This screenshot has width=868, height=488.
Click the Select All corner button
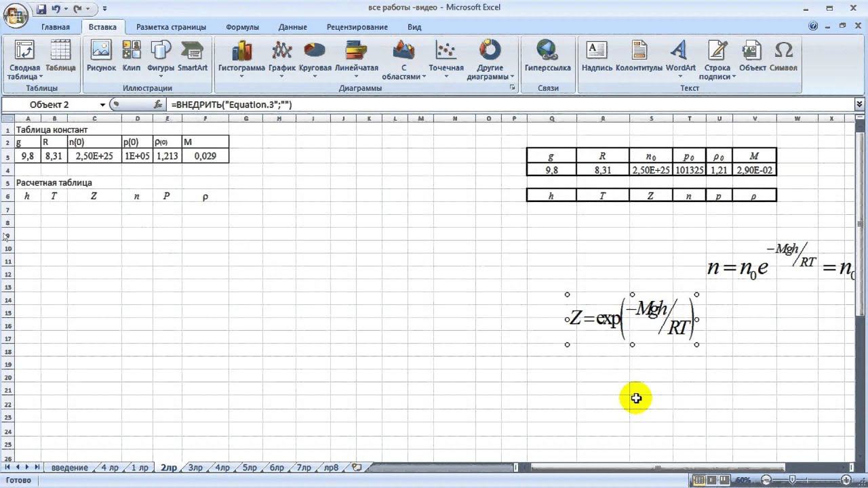coord(7,119)
